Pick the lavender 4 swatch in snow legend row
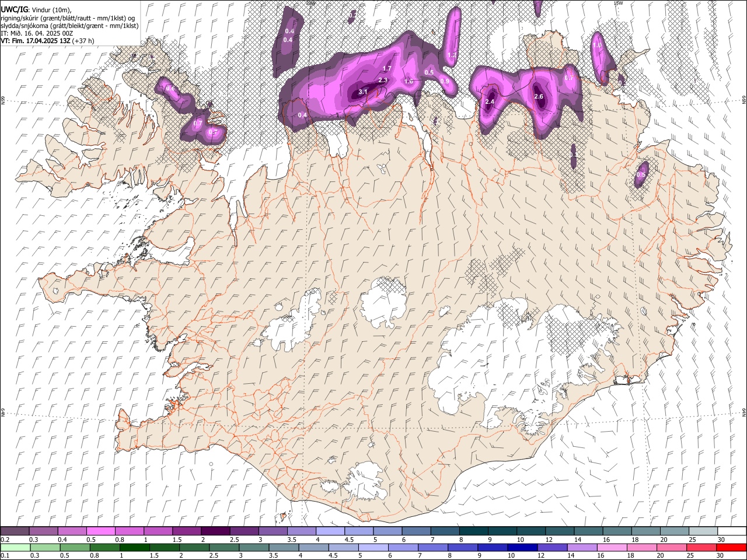The width and height of the screenshot is (747, 560). point(330,531)
